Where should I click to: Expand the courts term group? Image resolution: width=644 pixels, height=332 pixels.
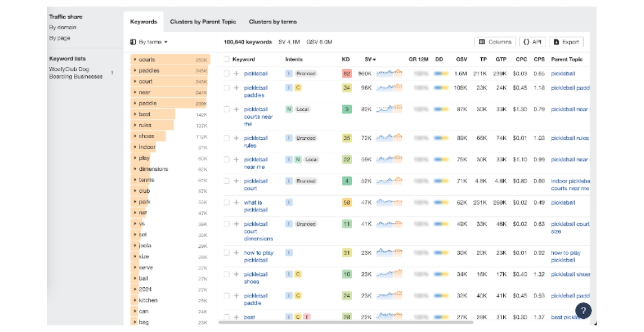click(135, 60)
